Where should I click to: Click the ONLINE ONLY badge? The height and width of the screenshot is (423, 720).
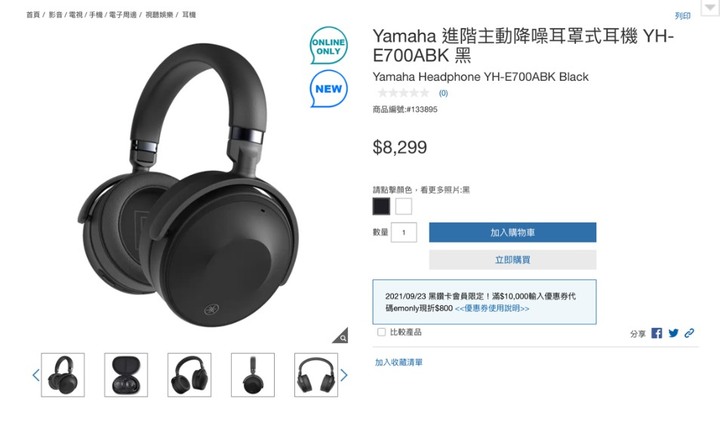pyautogui.click(x=328, y=45)
